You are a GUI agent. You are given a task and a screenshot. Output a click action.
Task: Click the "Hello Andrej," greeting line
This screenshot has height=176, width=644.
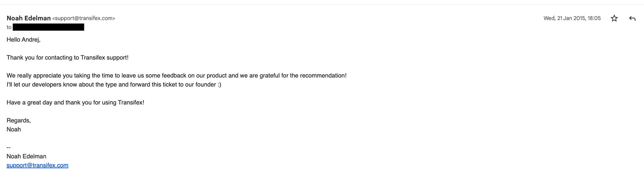(23, 39)
